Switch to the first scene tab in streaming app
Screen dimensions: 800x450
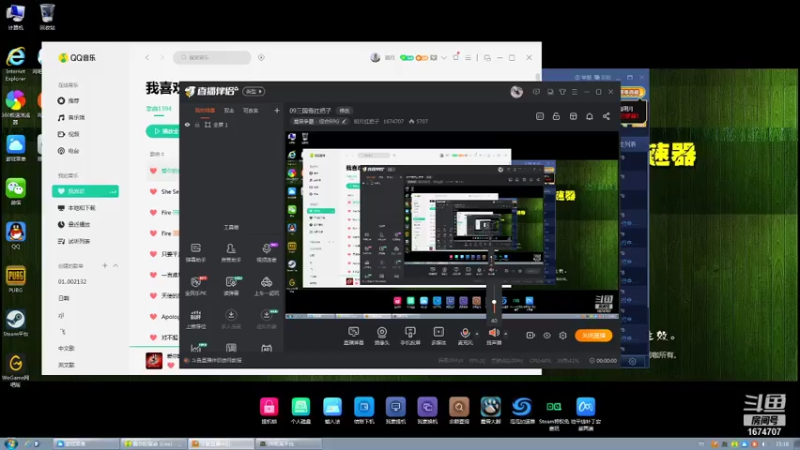tap(205, 110)
